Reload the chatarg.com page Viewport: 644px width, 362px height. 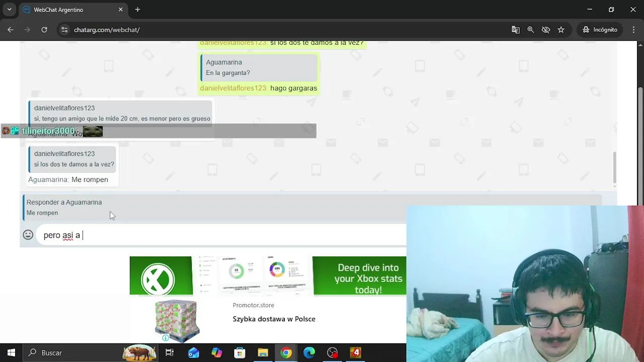click(44, 30)
